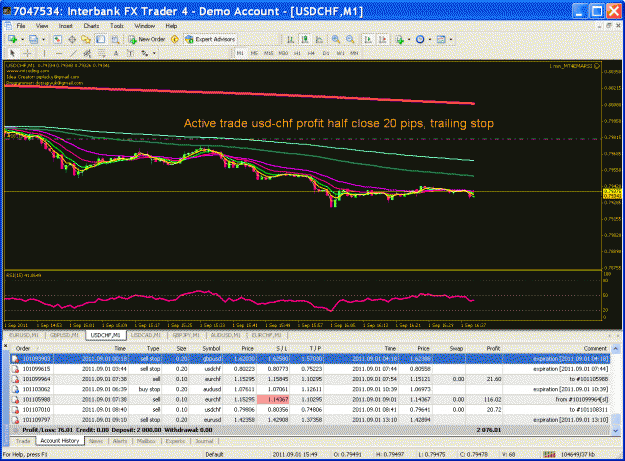Set the D1 timeframe
625x461 pixels.
click(x=326, y=53)
